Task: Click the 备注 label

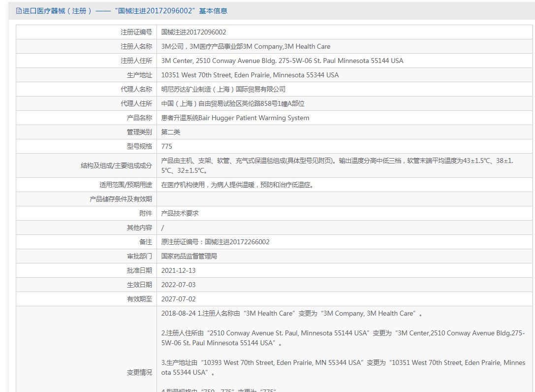Action: point(146,242)
